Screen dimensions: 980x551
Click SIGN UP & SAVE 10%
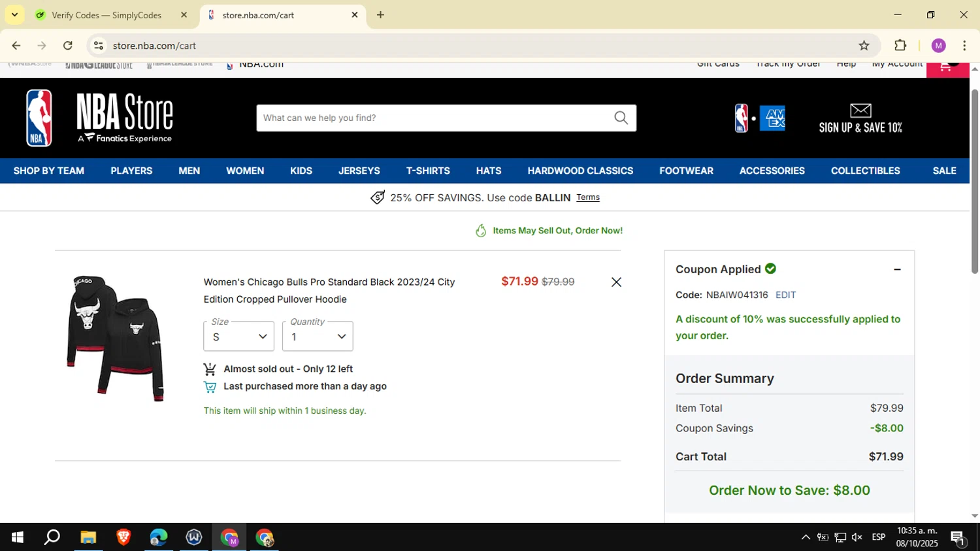pos(860,127)
